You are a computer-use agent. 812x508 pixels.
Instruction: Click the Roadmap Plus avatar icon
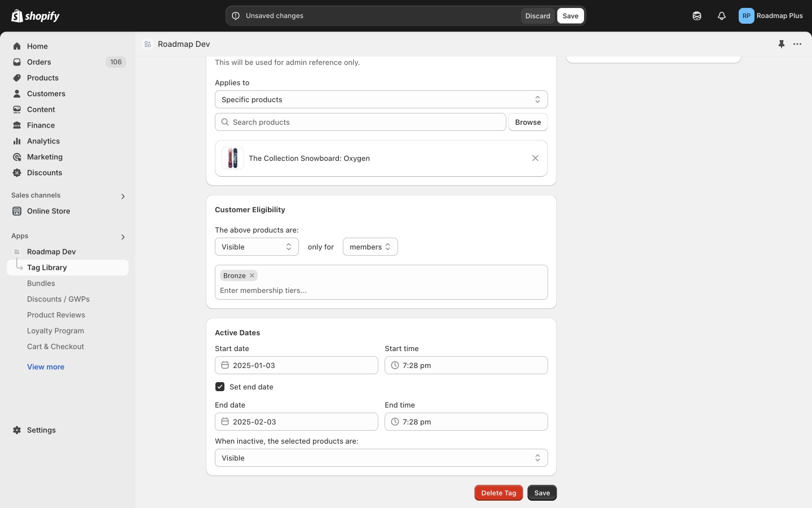coord(746,16)
